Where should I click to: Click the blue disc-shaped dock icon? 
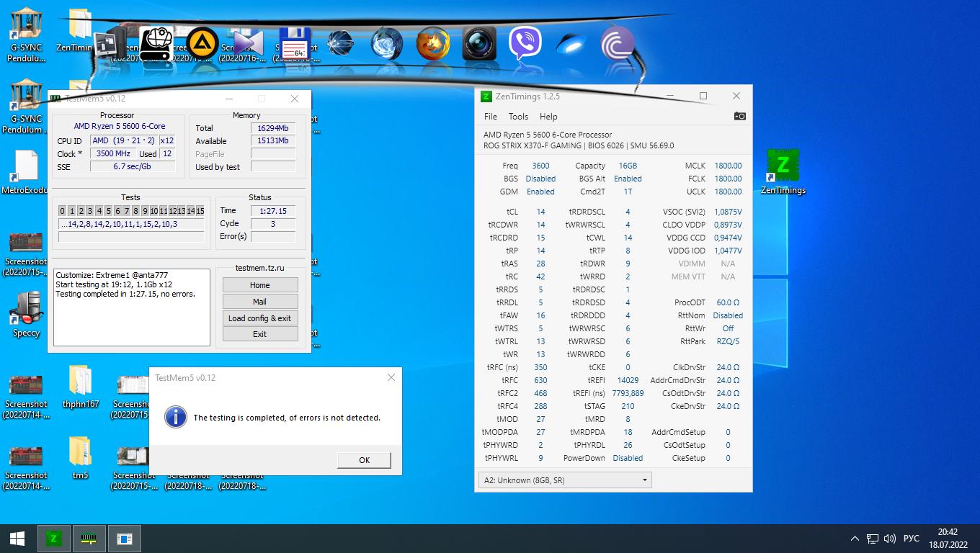571,43
